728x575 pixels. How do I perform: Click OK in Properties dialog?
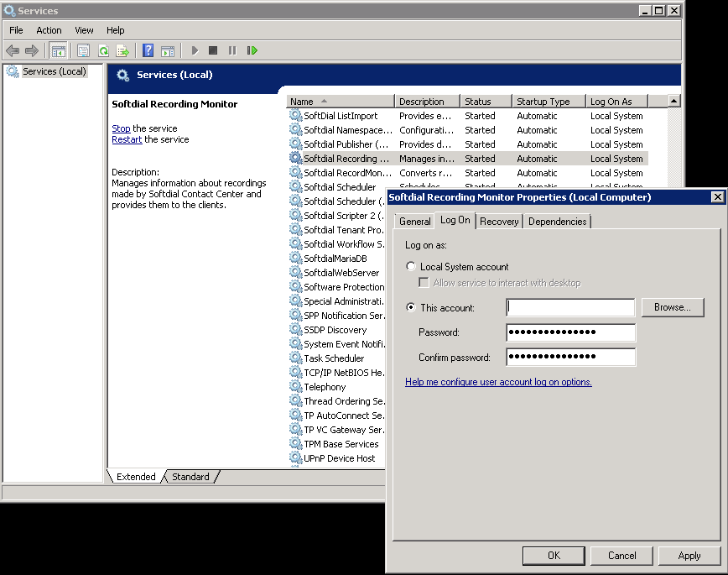point(554,556)
